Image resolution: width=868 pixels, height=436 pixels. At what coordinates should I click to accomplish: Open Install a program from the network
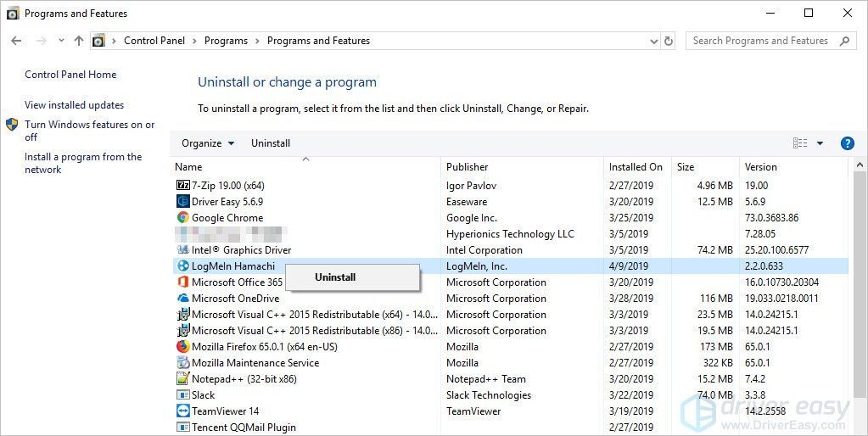[83, 163]
